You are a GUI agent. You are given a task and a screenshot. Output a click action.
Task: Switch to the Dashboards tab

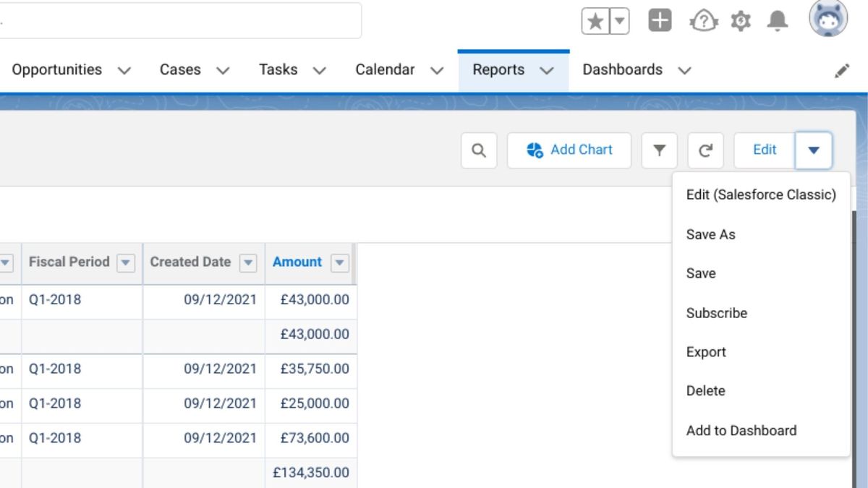point(623,69)
